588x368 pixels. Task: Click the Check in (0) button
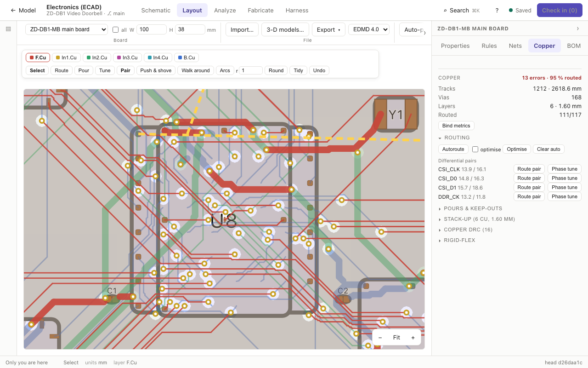560,10
